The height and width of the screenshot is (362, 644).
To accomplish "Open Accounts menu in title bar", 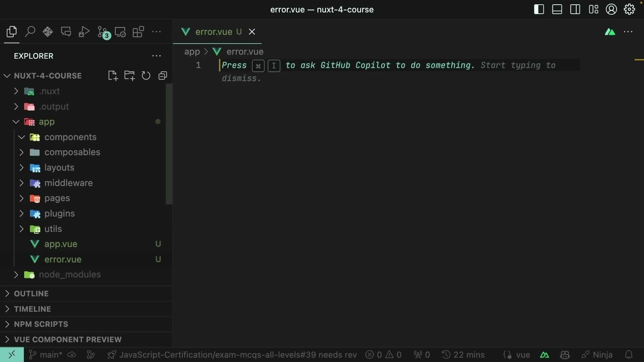I will [x=611, y=9].
